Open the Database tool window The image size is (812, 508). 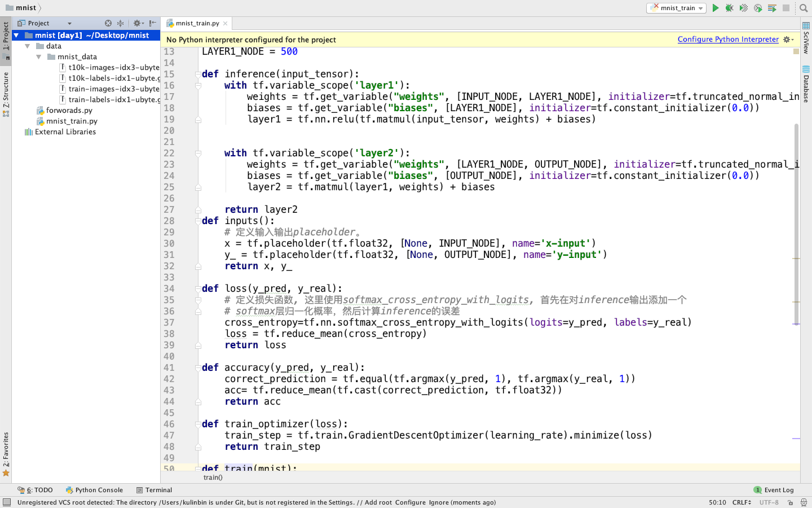pyautogui.click(x=806, y=84)
